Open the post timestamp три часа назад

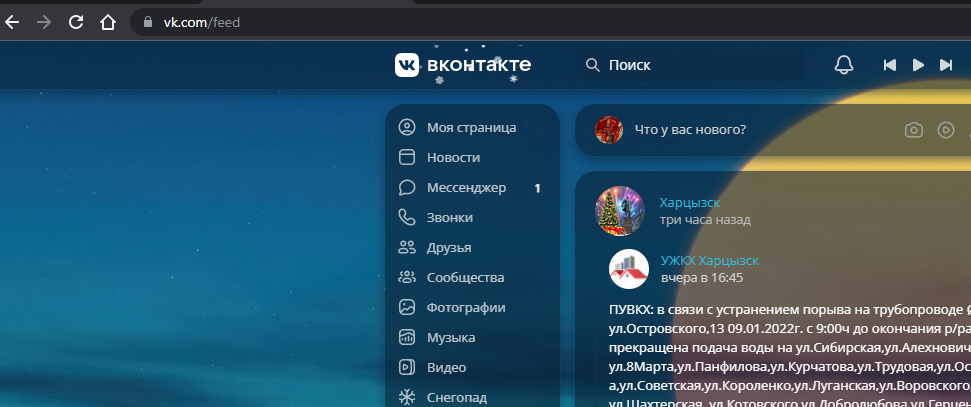[x=705, y=220]
